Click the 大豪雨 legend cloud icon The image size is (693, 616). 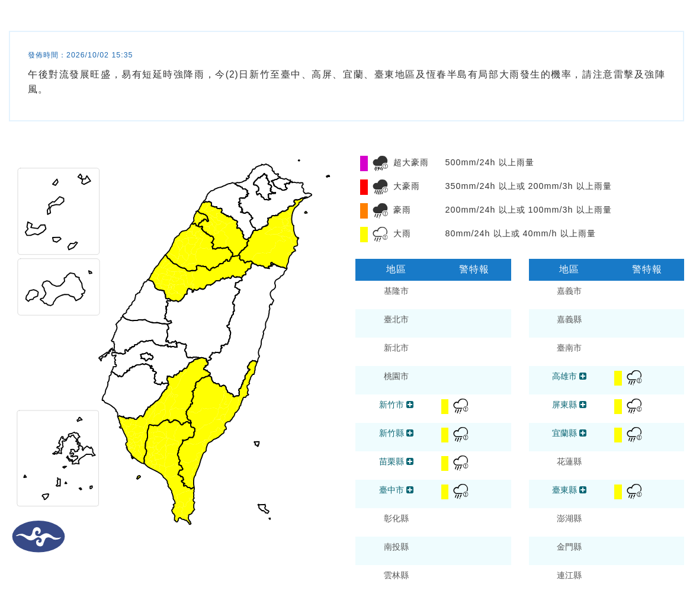[x=380, y=187]
